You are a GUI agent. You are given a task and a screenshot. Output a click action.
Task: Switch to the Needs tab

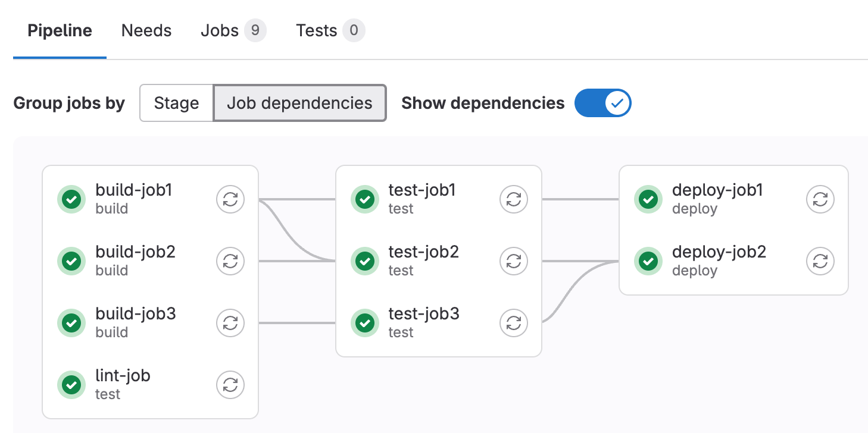(x=146, y=30)
